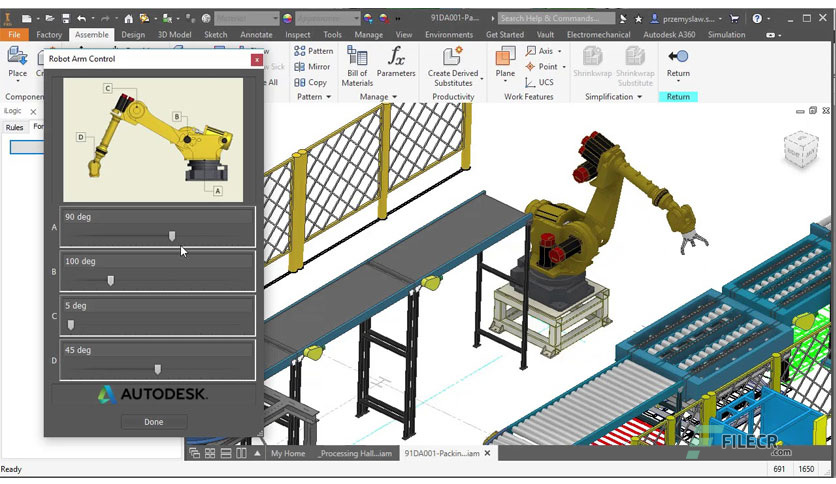Open the Inspect ribbon tab
The image size is (836, 484).
(x=298, y=35)
